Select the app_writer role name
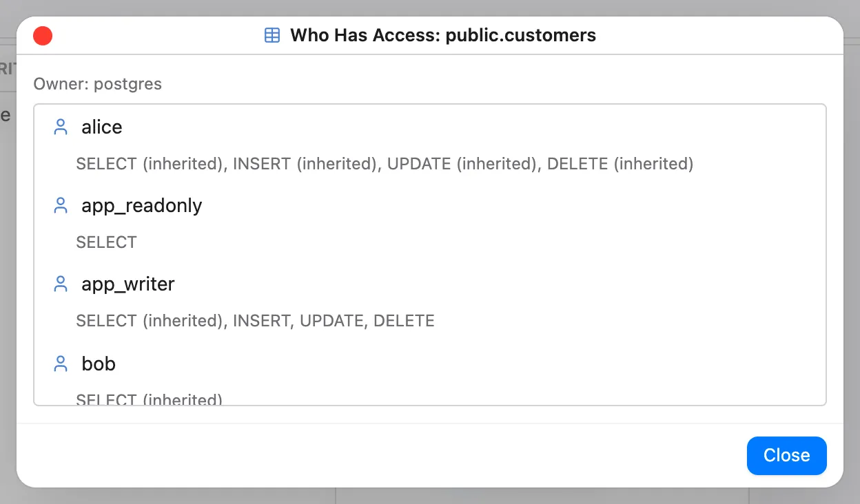The image size is (860, 504). click(128, 284)
